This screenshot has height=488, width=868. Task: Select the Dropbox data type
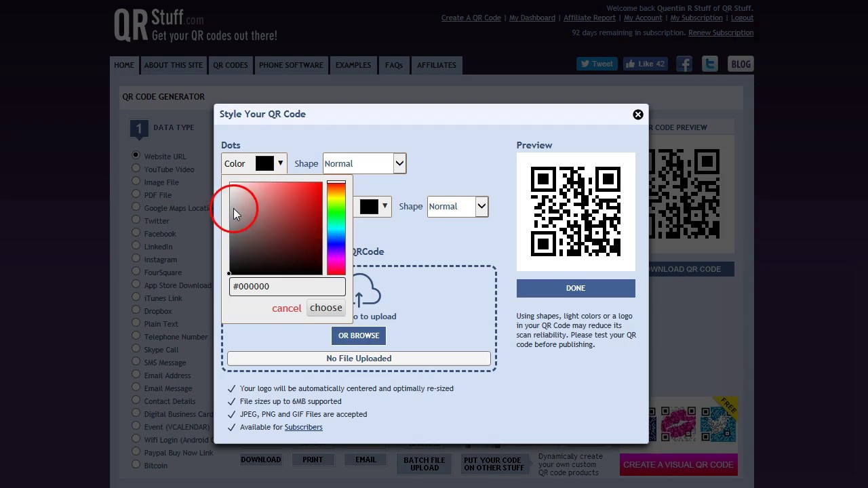[x=136, y=310]
